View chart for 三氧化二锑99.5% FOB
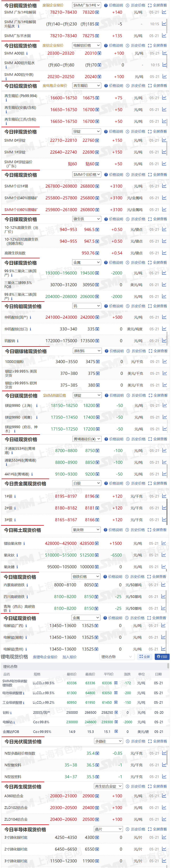 click(x=164, y=285)
